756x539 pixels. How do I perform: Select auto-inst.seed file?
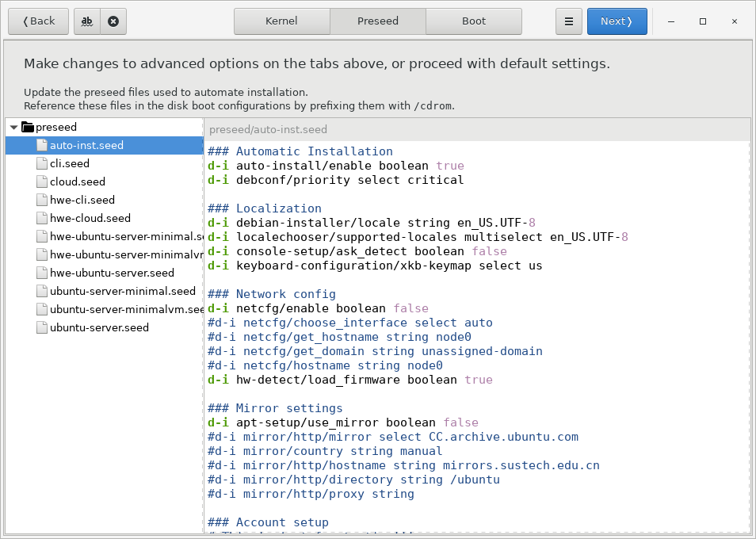104,145
